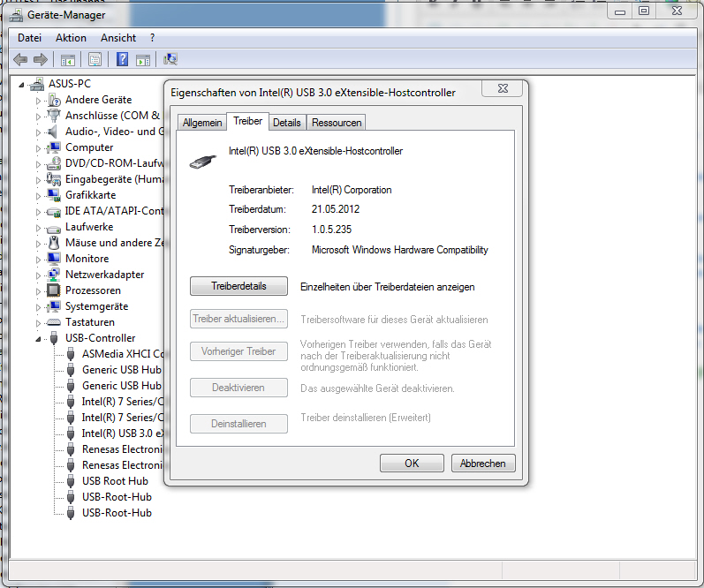Click the Forward arrow toolbar icon
Image resolution: width=704 pixels, height=588 pixels.
pyautogui.click(x=41, y=59)
